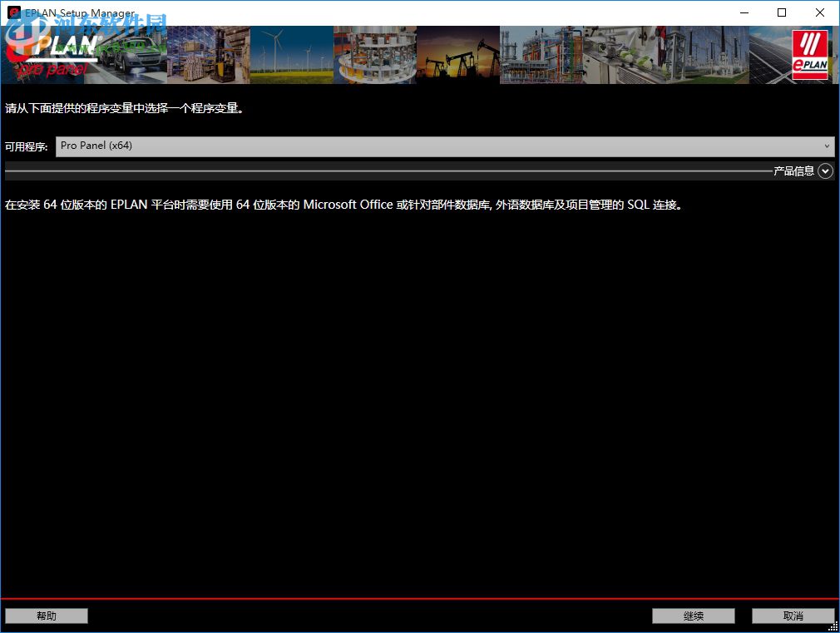This screenshot has width=840, height=633.
Task: Expand the 产品信息 section chevron
Action: [826, 171]
